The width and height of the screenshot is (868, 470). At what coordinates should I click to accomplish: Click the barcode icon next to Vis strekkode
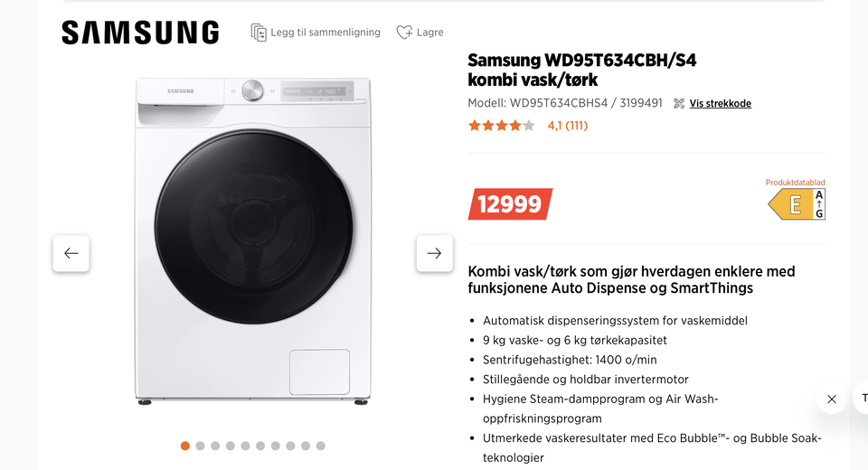click(x=679, y=104)
